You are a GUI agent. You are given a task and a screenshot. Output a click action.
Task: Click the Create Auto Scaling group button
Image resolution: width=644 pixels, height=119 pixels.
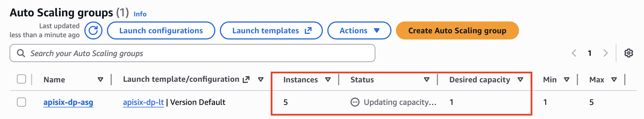tap(457, 30)
